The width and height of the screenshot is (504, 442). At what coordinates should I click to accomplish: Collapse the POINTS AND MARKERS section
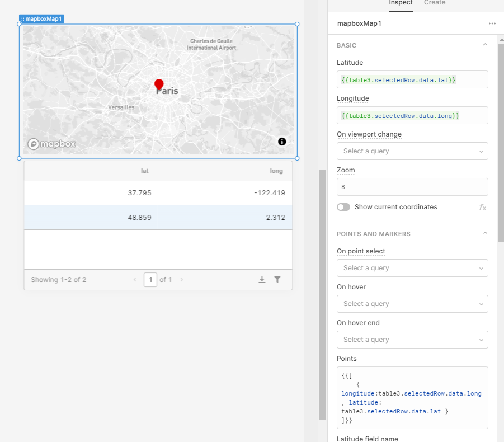tap(484, 233)
